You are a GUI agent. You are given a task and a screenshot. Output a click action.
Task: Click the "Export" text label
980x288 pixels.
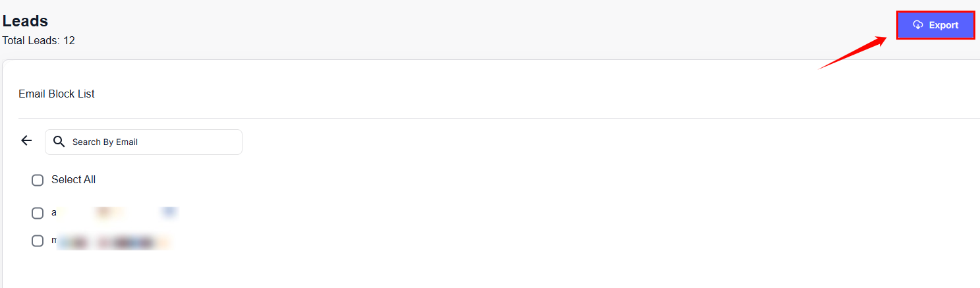[x=944, y=25]
